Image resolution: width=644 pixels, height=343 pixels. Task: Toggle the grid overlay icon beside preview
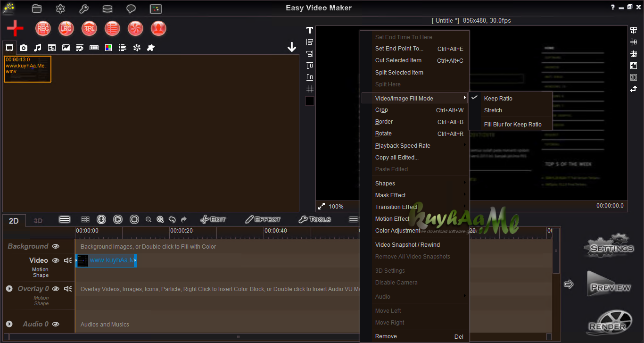pos(310,89)
